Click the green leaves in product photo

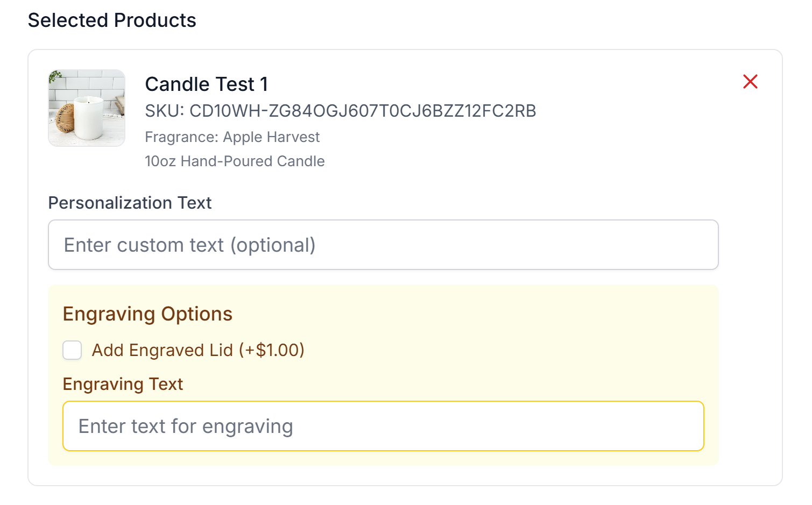point(55,77)
